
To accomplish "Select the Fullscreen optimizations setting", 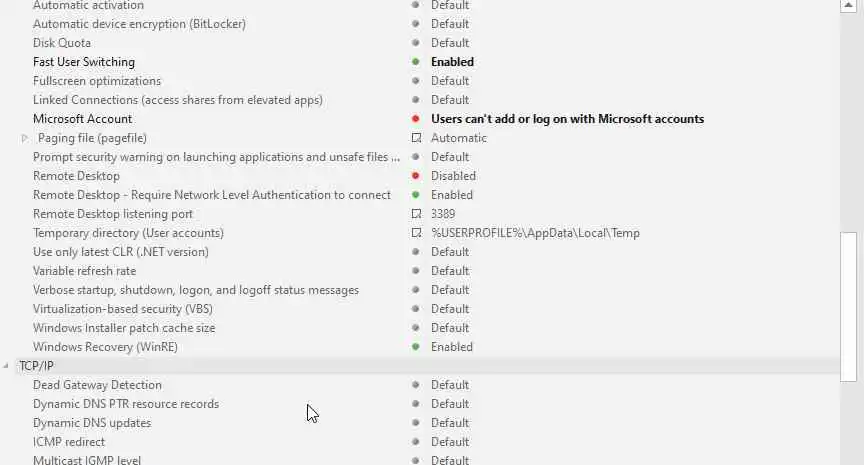I will [x=96, y=81].
